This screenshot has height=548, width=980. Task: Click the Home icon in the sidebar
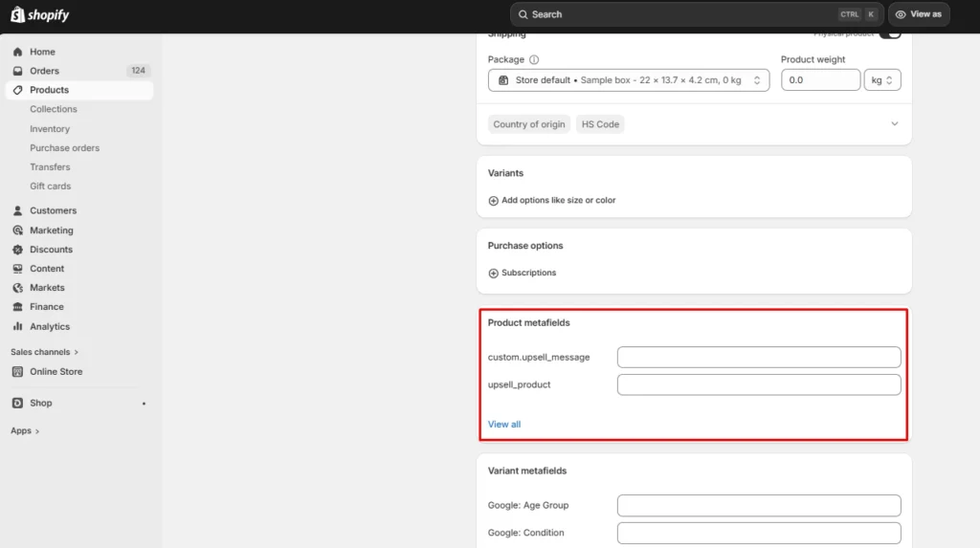(x=18, y=52)
